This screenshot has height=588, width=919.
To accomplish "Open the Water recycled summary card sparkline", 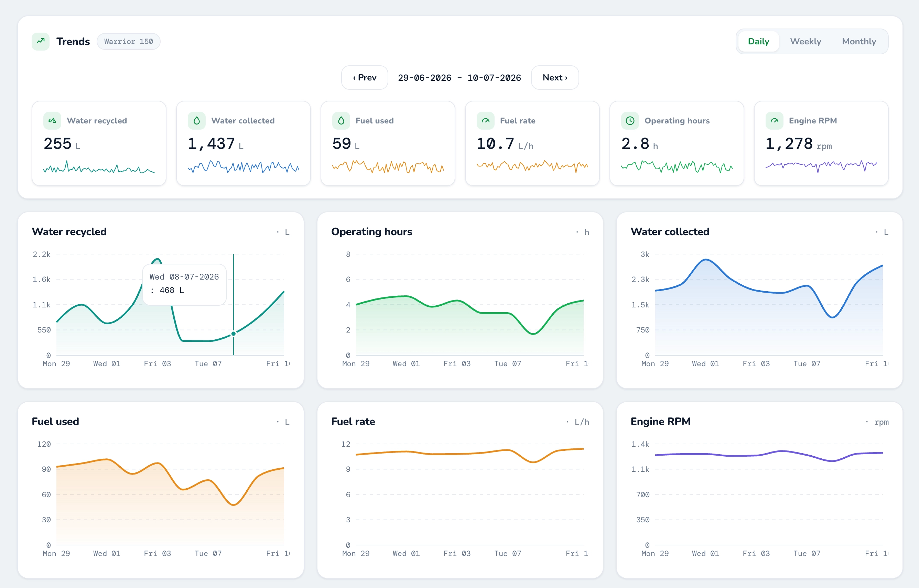I will (x=99, y=167).
